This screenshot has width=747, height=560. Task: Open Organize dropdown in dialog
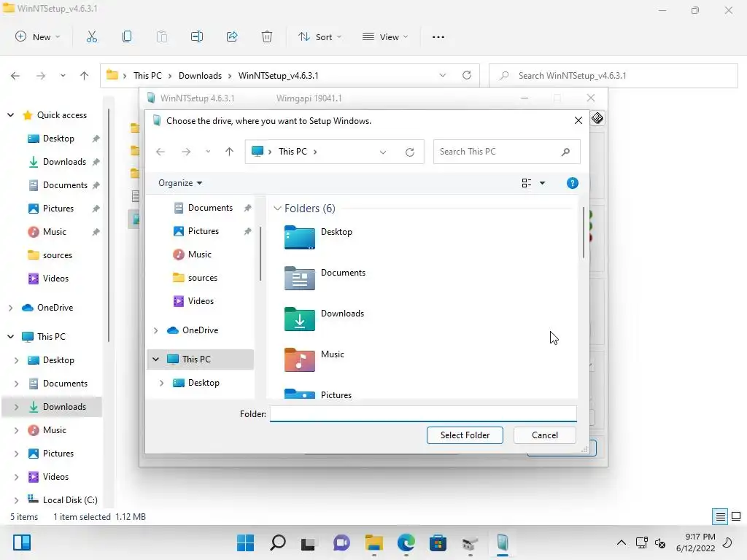(x=180, y=183)
